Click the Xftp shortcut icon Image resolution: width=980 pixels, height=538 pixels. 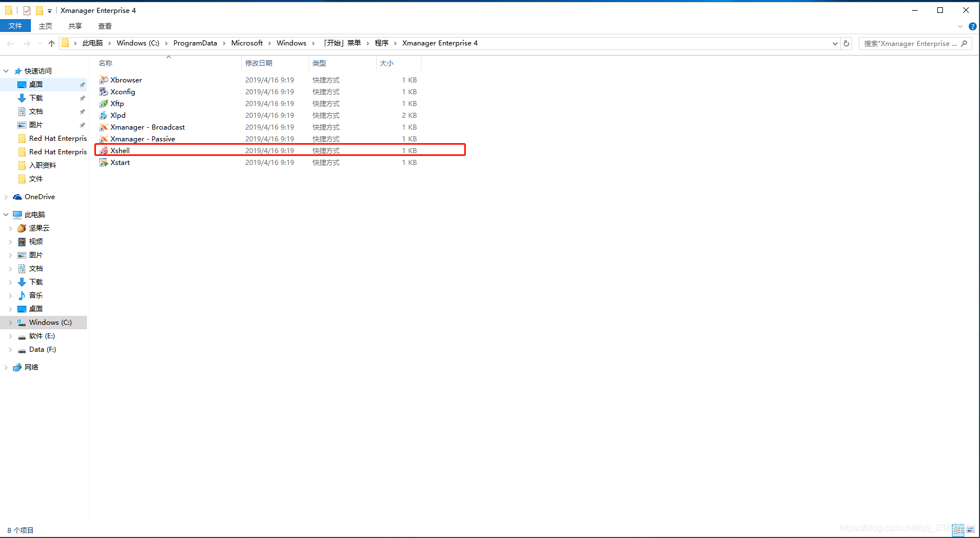coord(104,104)
